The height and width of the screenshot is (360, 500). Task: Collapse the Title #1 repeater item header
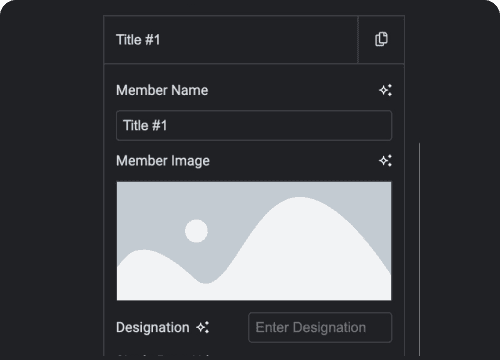coord(231,39)
